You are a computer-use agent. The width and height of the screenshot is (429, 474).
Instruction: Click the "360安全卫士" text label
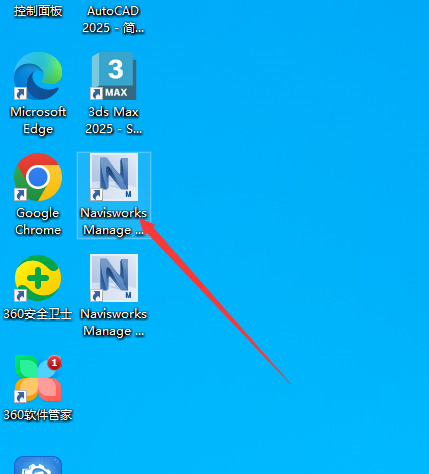coord(38,314)
